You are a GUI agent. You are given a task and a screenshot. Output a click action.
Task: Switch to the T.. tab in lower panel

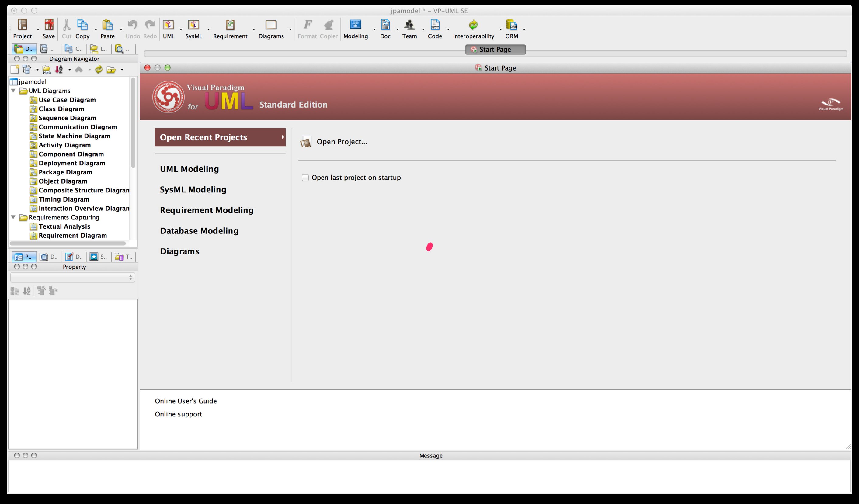[124, 257]
